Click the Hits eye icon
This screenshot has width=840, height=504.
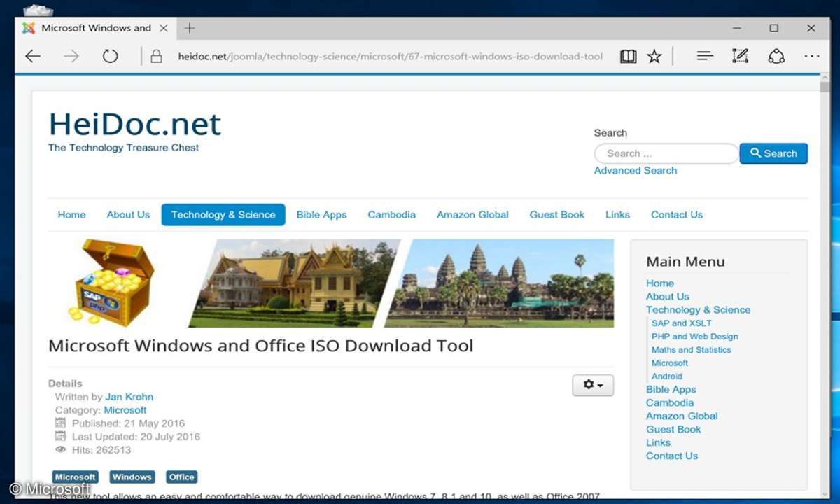[61, 450]
